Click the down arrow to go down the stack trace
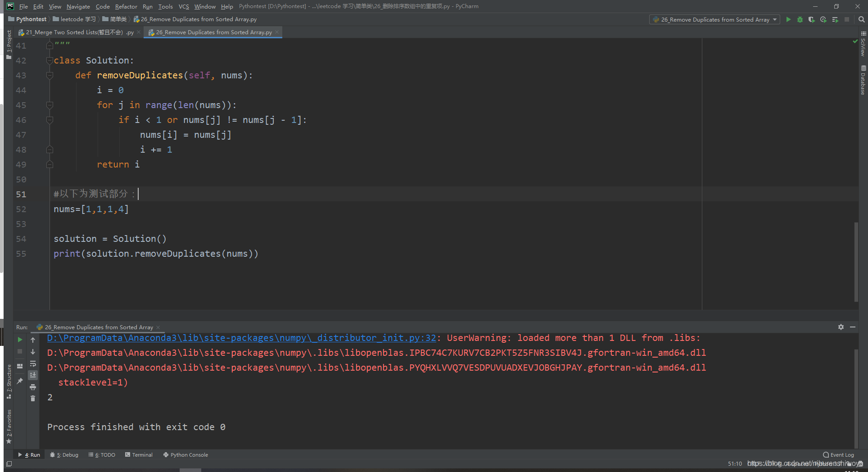 [33, 352]
